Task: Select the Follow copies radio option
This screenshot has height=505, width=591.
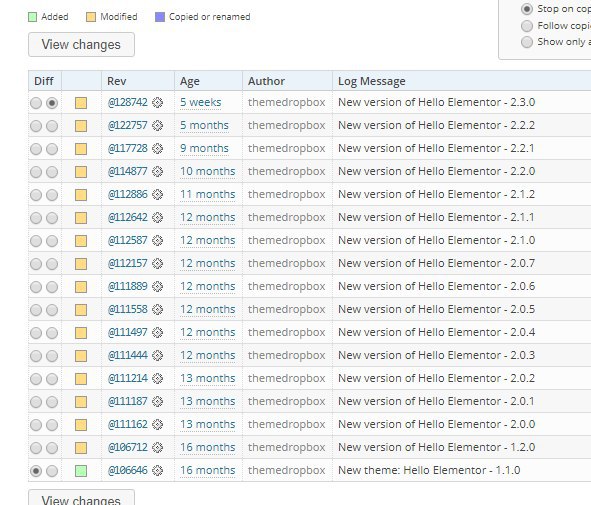Action: tap(527, 26)
